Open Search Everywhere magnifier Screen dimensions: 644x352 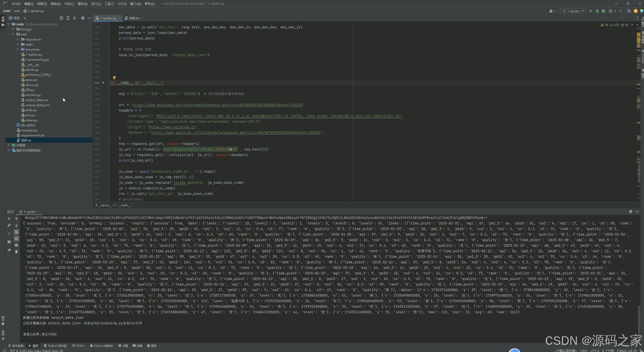(629, 11)
